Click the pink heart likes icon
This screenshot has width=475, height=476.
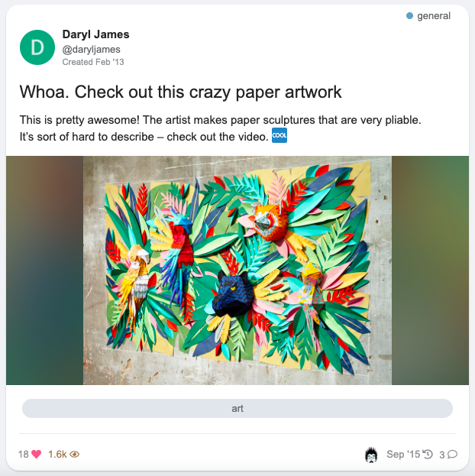tap(36, 454)
